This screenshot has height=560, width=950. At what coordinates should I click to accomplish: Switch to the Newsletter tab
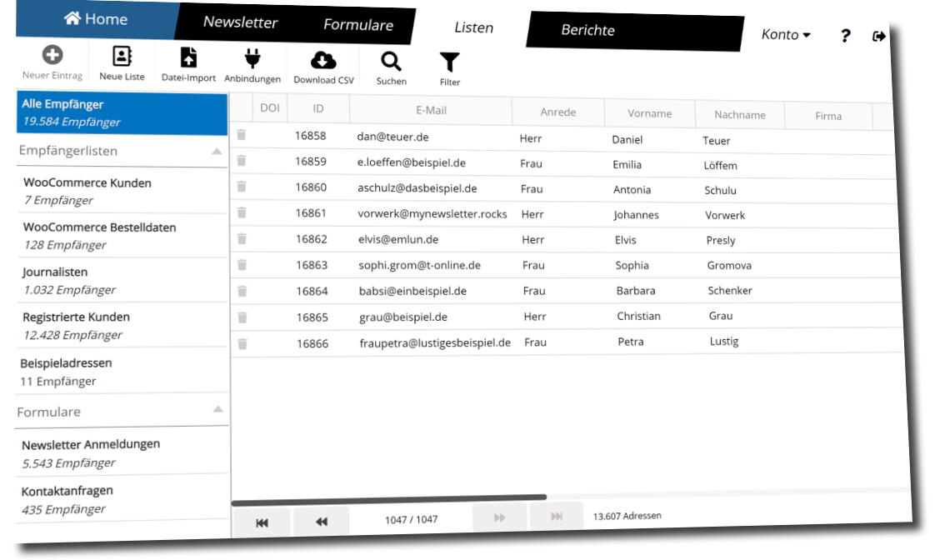pyautogui.click(x=240, y=22)
